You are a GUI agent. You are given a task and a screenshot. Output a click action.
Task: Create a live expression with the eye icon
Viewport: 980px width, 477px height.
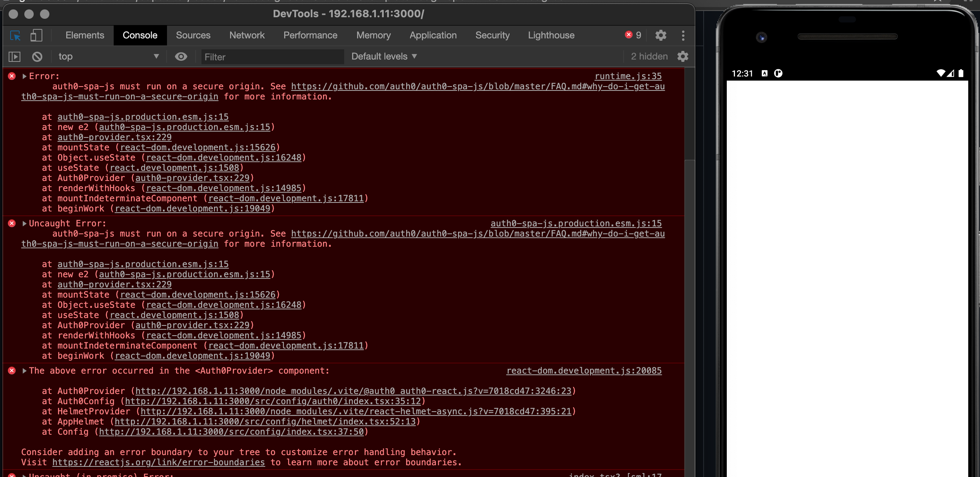[x=181, y=56]
